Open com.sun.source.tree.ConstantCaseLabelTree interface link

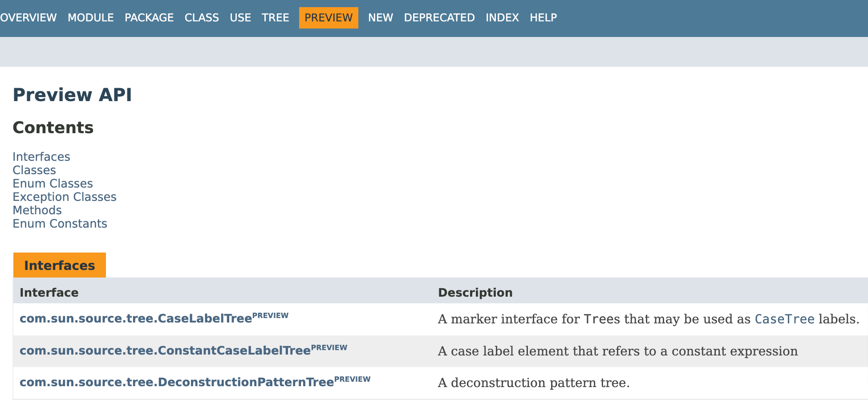coord(165,351)
